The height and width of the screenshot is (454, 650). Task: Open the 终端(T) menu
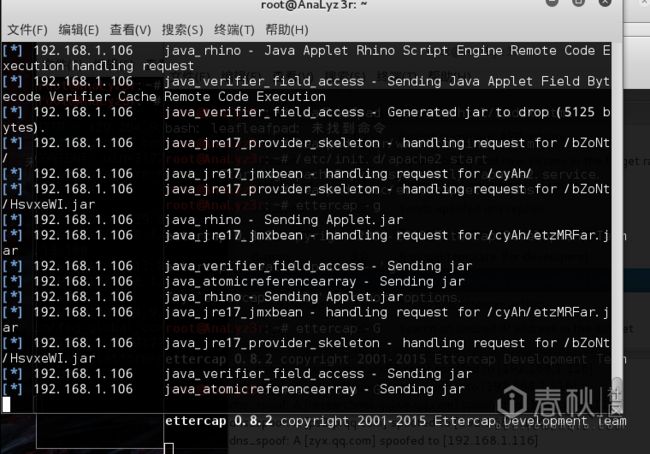pyautogui.click(x=234, y=30)
